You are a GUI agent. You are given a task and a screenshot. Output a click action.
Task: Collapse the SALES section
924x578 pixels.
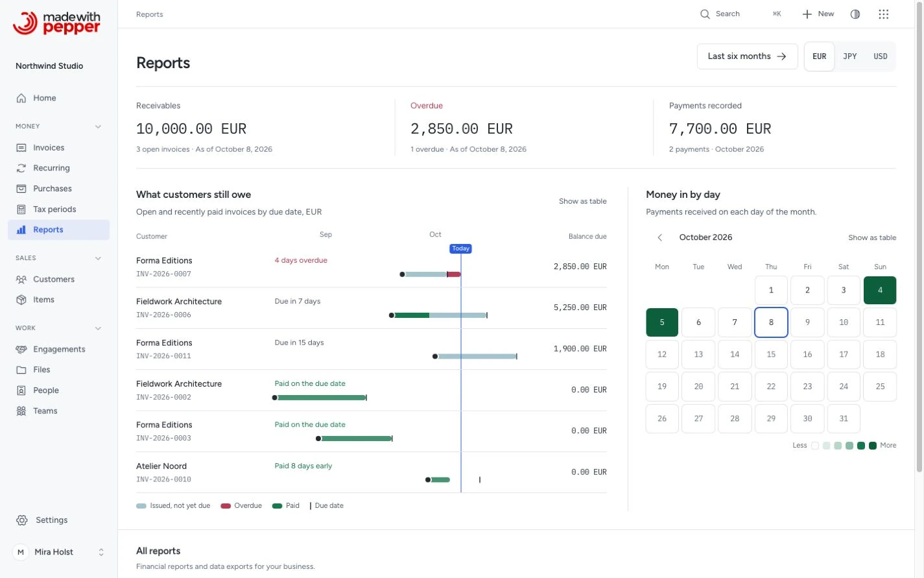pos(98,258)
